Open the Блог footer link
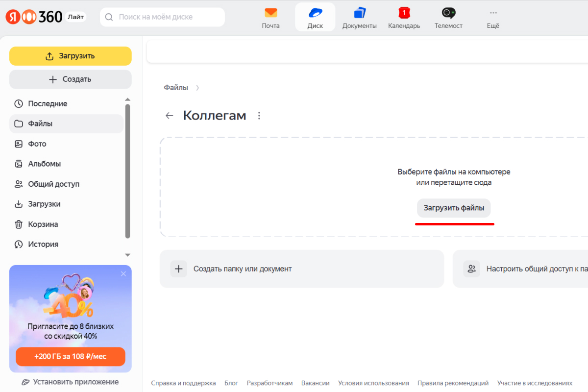 click(x=231, y=383)
